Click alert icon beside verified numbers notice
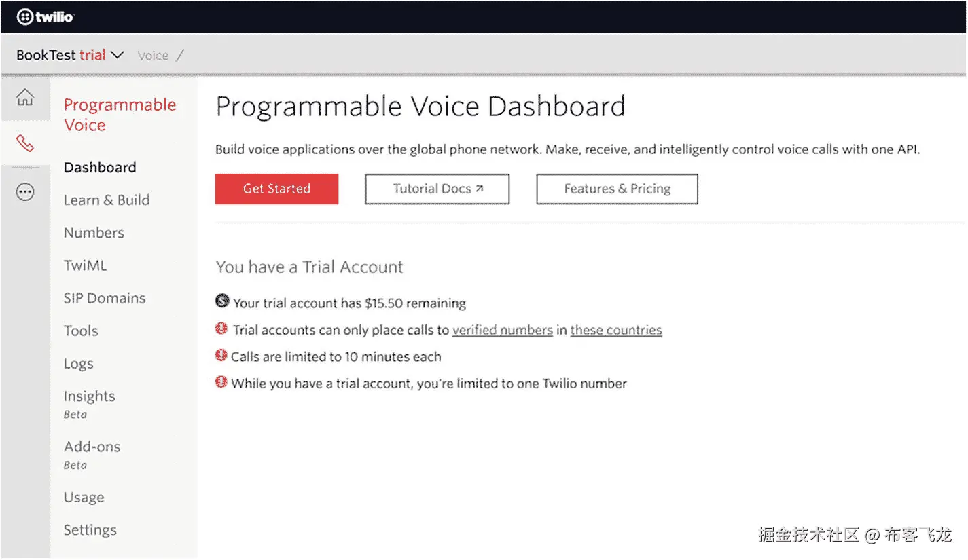 [x=221, y=329]
